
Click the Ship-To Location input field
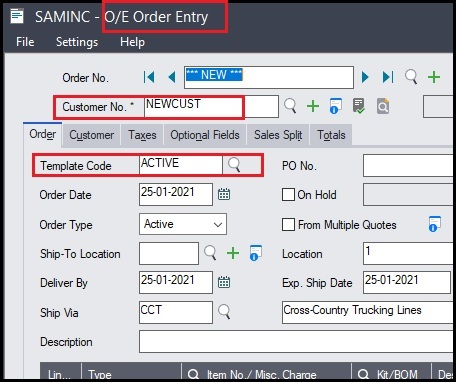(169, 253)
